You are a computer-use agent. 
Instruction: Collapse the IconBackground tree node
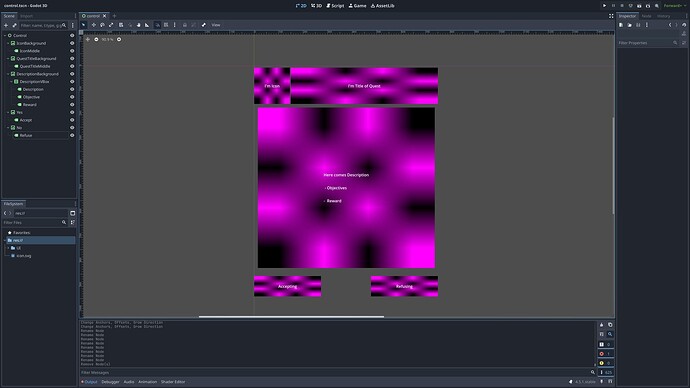click(x=8, y=43)
